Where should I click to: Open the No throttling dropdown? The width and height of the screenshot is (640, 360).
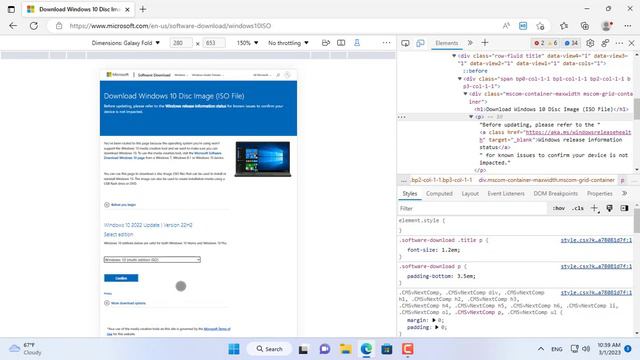[x=288, y=43]
